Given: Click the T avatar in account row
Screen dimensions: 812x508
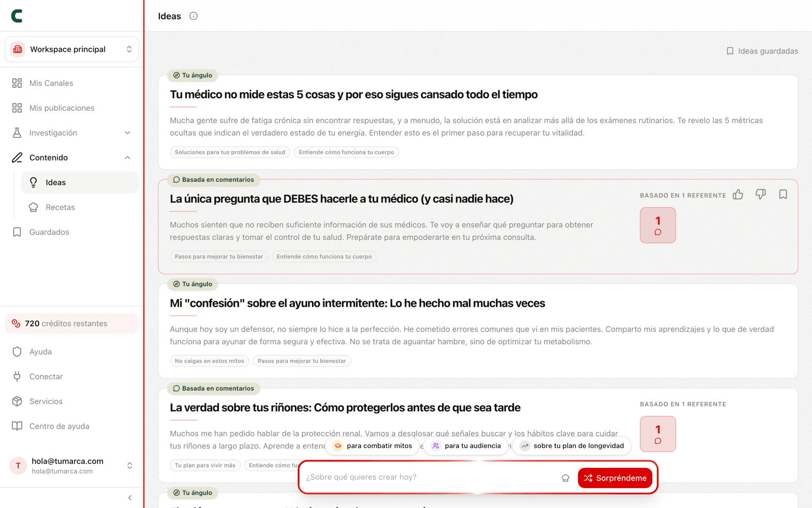Looking at the screenshot, I should pyautogui.click(x=18, y=465).
